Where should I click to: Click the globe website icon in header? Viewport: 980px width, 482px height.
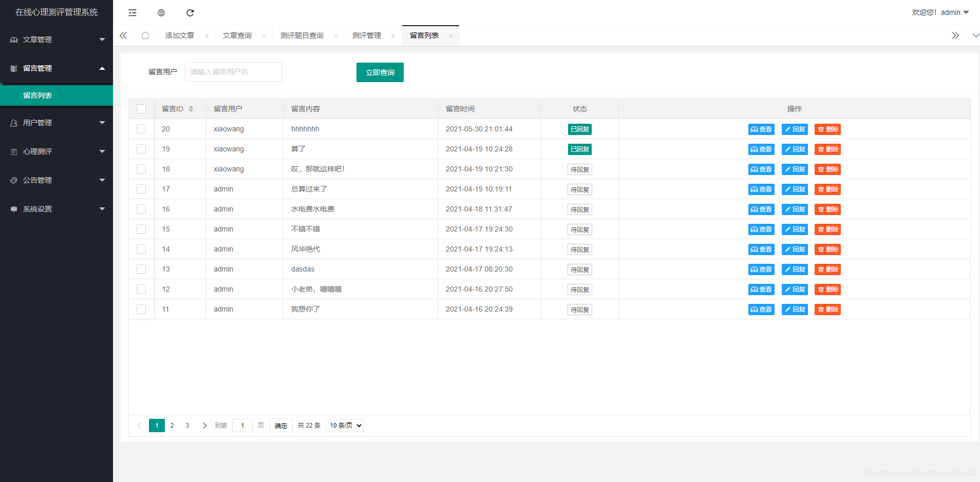pyautogui.click(x=161, y=13)
